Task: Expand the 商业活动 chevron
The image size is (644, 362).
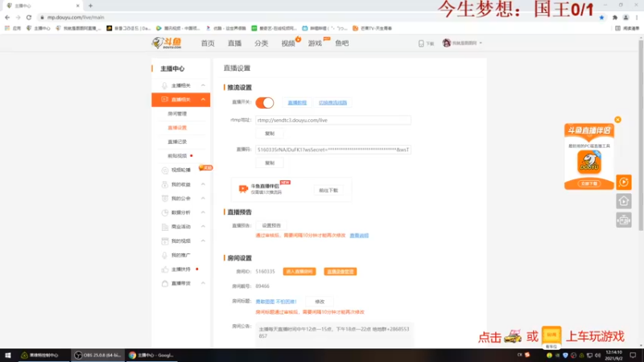Action: pyautogui.click(x=203, y=227)
